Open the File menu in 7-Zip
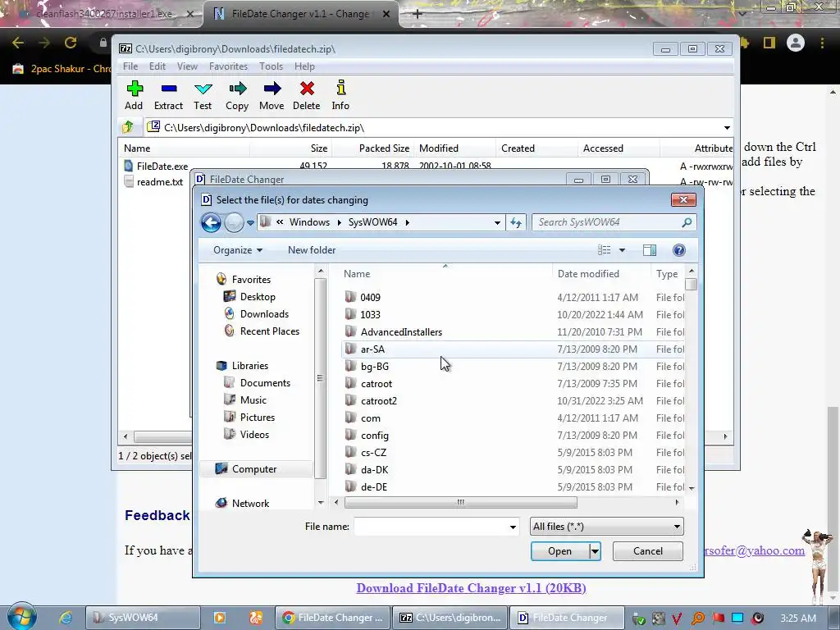 pyautogui.click(x=130, y=66)
